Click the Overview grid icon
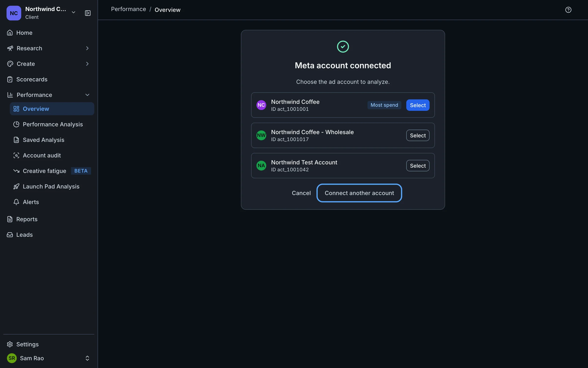The height and width of the screenshot is (368, 588). coord(16,109)
